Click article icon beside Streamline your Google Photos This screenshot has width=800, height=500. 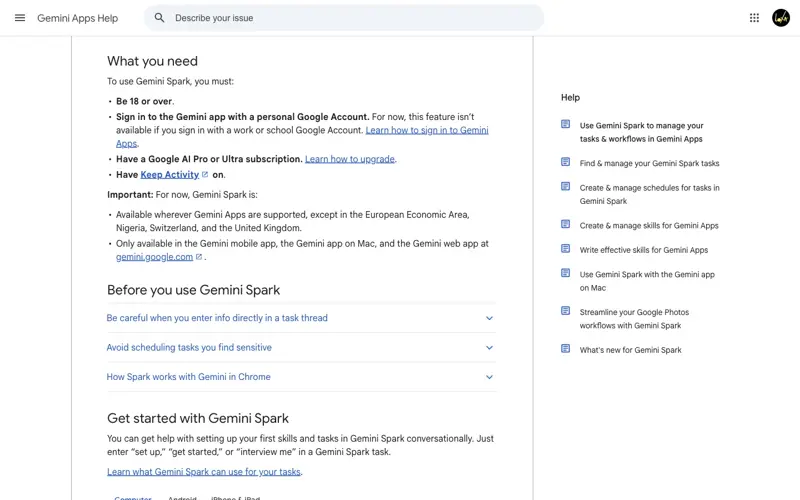[x=565, y=311]
